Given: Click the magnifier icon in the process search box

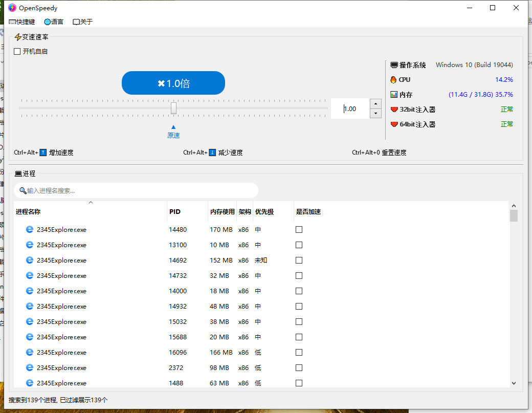Looking at the screenshot, I should click(x=23, y=191).
